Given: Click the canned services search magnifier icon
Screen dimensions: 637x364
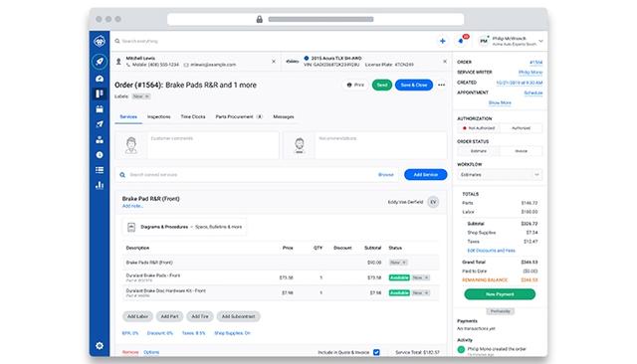Looking at the screenshot, I should 122,175.
